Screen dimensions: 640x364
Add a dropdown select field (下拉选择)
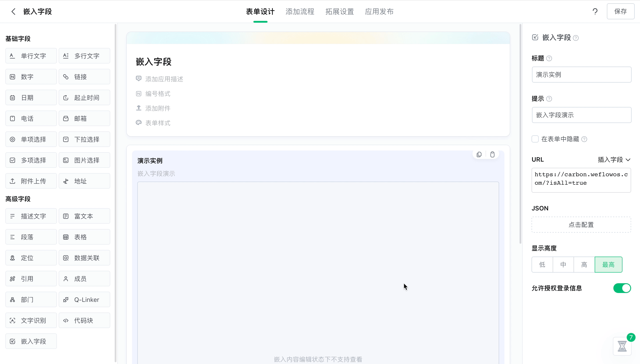point(84,139)
